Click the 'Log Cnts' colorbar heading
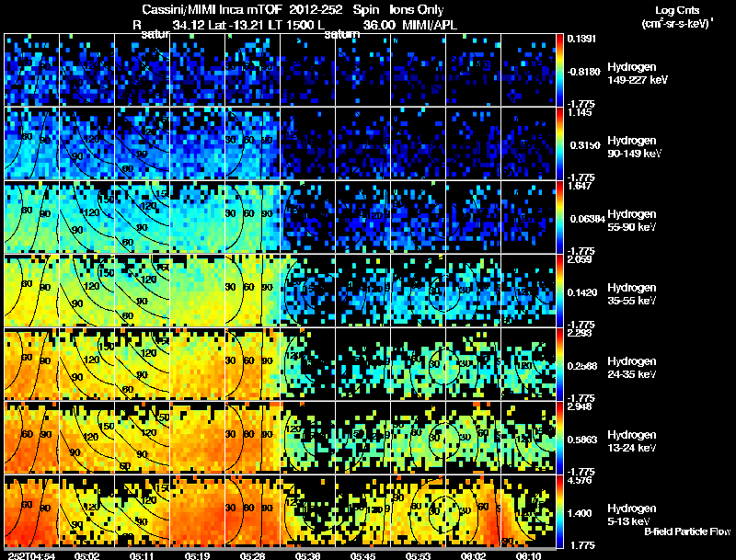This screenshot has width=736, height=560. (x=677, y=10)
